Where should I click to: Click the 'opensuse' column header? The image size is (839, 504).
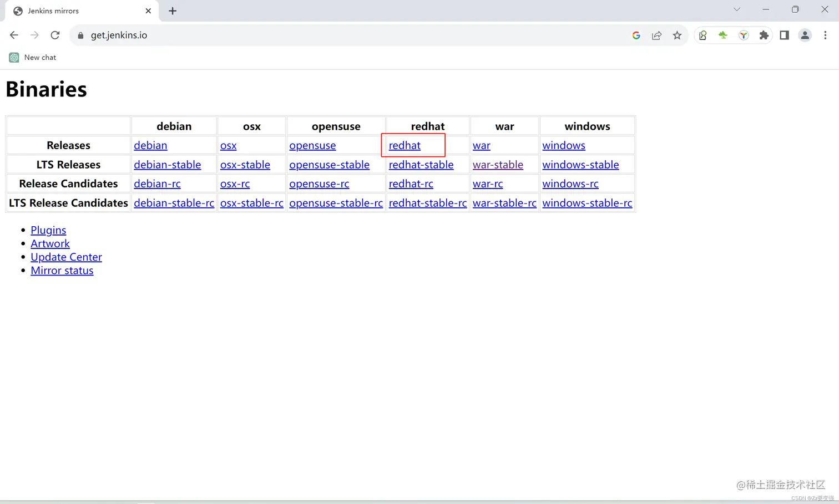point(336,126)
